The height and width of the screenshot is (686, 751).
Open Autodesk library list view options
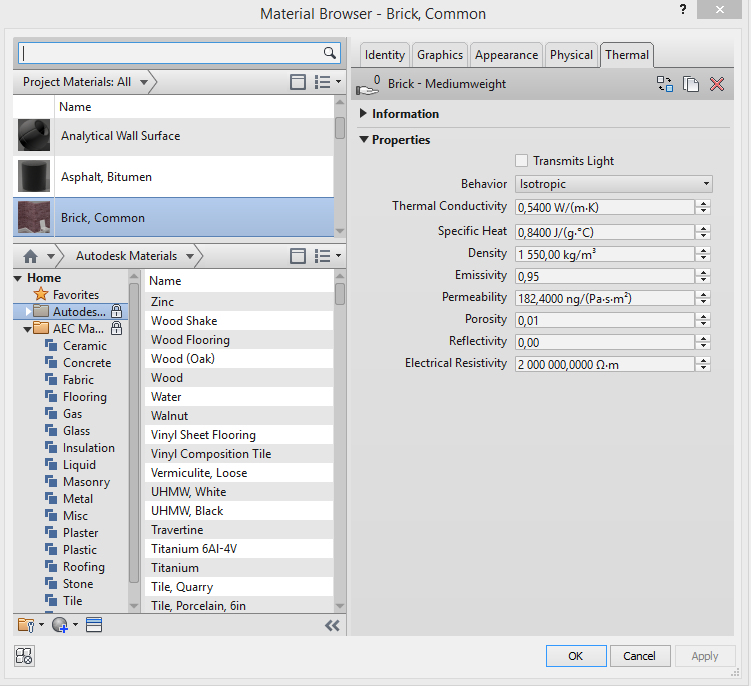(x=328, y=256)
